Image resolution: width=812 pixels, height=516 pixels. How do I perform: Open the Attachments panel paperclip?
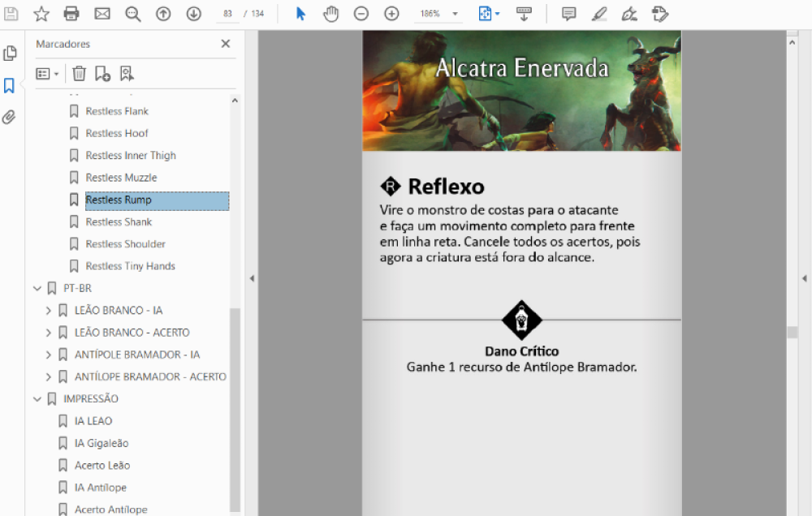(10, 118)
